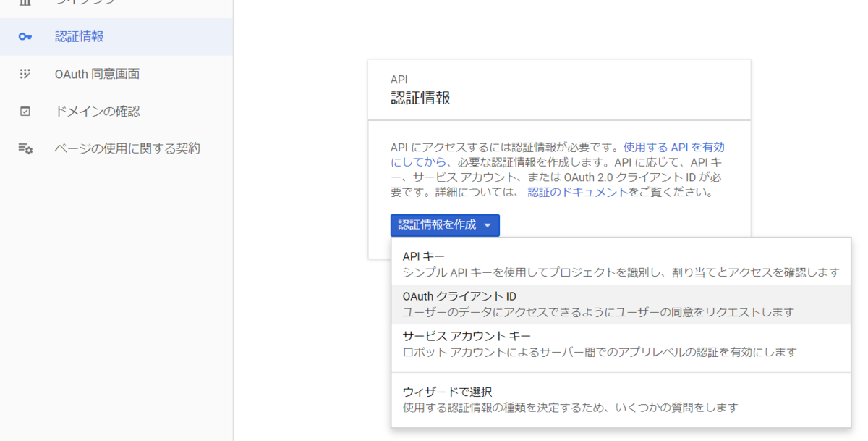Open the 認証のドキュメント link
Image resolution: width=868 pixels, height=441 pixels.
point(577,193)
